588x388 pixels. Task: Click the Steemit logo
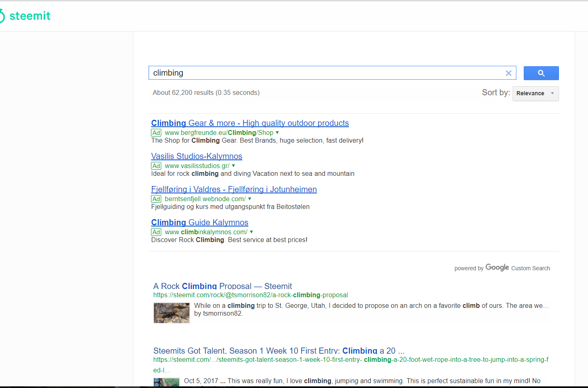point(25,16)
